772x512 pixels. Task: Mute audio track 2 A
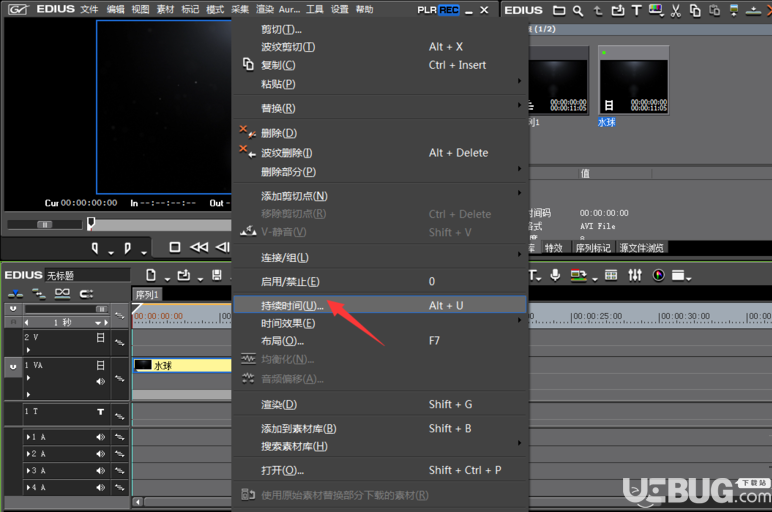pyautogui.click(x=100, y=454)
